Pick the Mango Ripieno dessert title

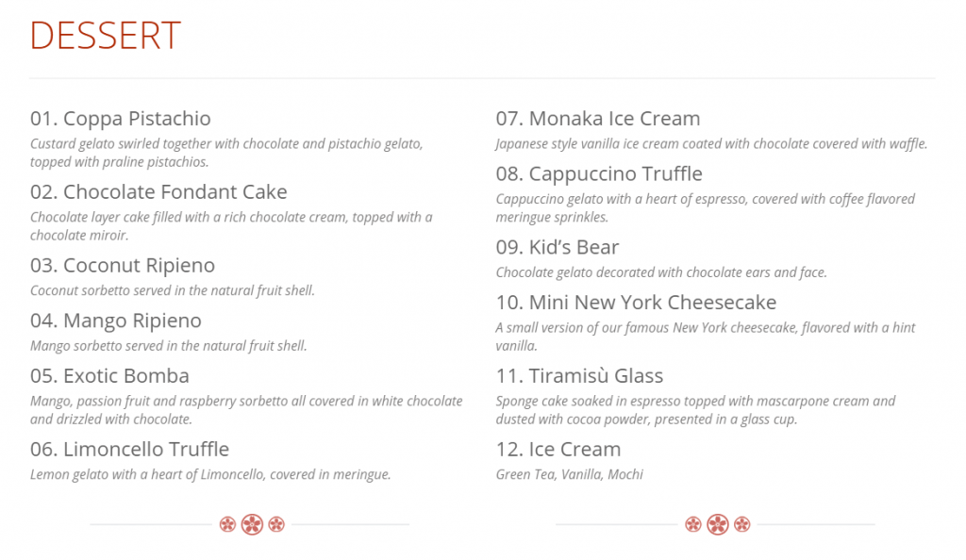pyautogui.click(x=116, y=321)
